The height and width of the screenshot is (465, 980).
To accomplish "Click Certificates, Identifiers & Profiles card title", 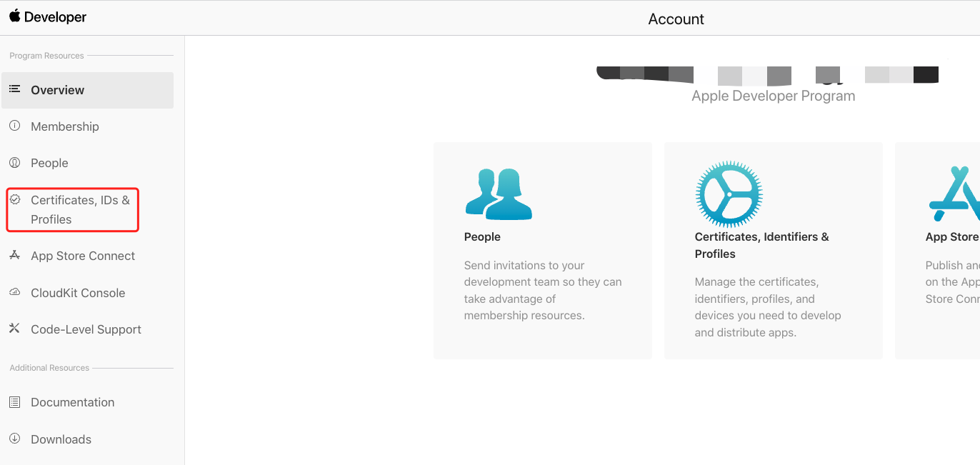I will coord(762,245).
